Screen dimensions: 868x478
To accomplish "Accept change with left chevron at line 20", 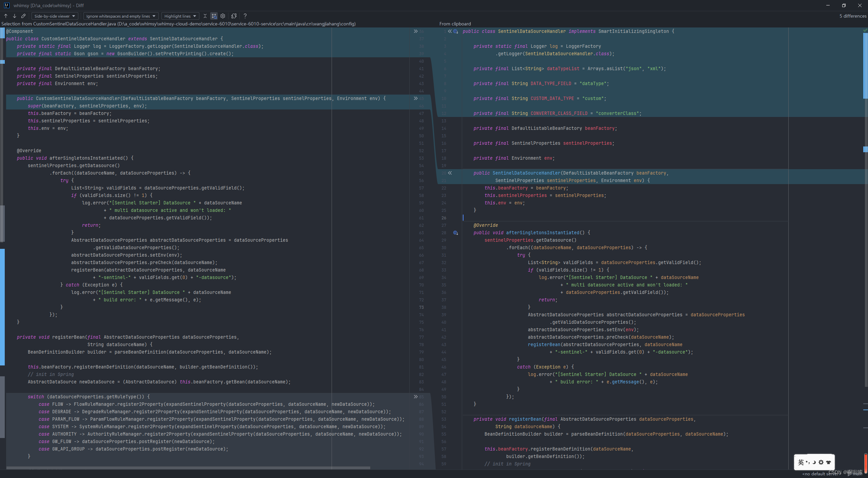I will point(450,173).
